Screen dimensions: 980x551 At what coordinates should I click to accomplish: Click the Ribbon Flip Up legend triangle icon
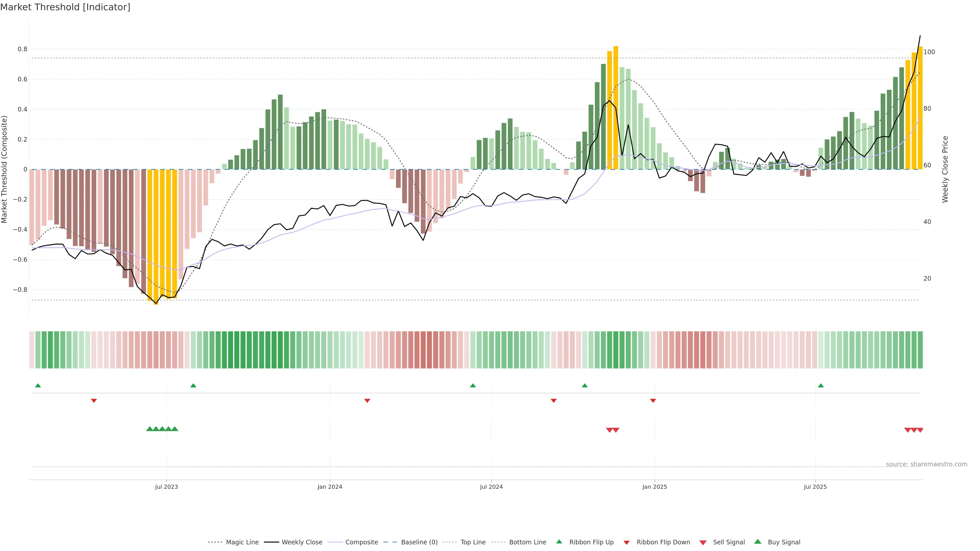(x=559, y=542)
